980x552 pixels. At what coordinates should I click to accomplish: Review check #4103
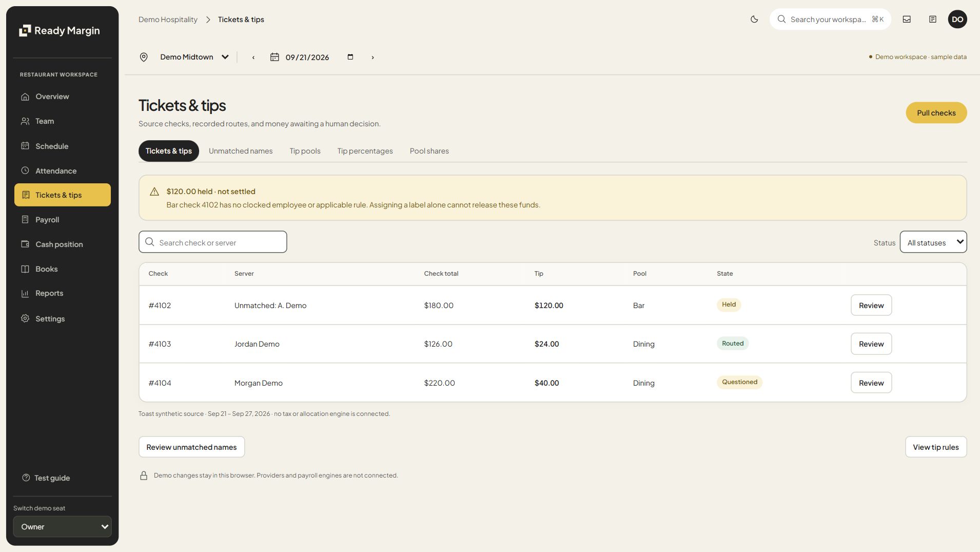(x=871, y=344)
